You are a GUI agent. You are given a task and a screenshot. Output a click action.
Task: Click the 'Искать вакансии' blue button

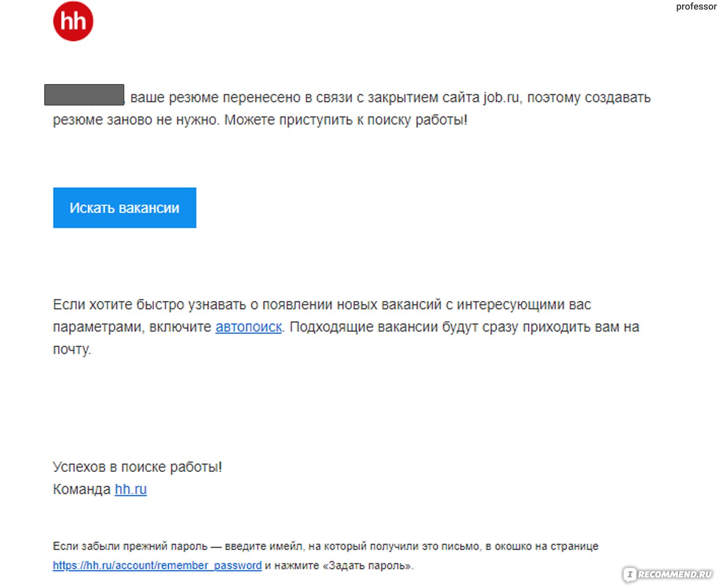pos(125,207)
